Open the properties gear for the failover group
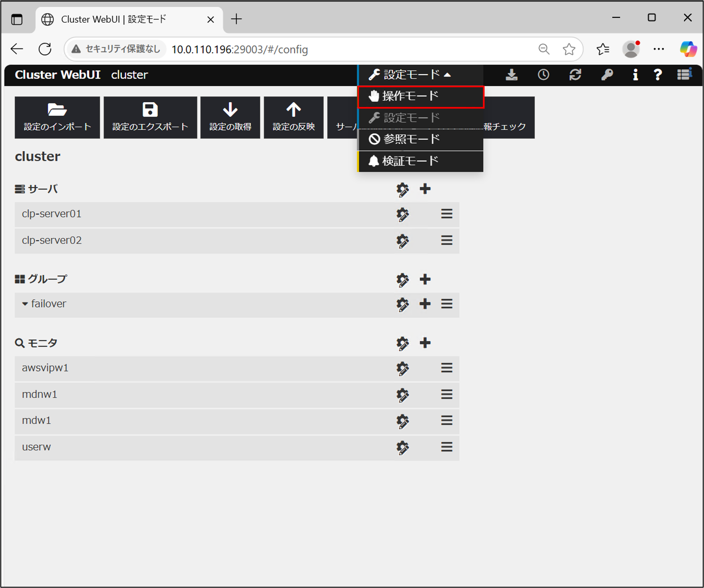 pyautogui.click(x=402, y=304)
